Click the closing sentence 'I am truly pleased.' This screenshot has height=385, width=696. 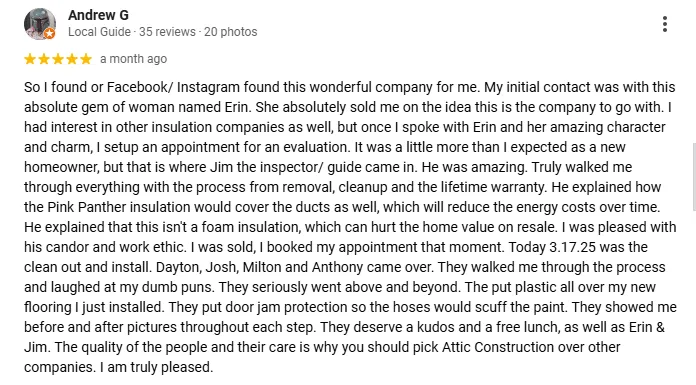tap(156, 367)
